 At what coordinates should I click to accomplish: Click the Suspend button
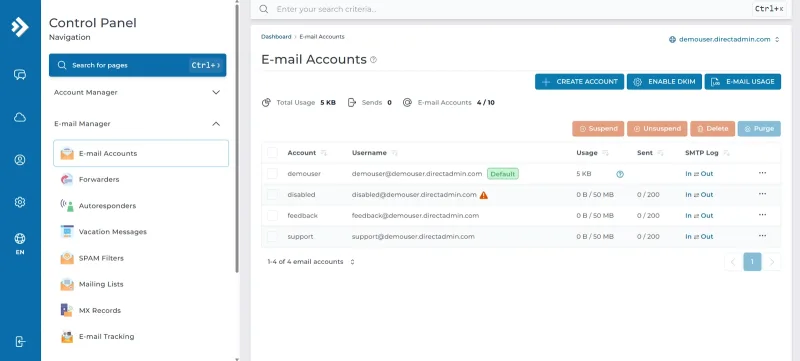click(598, 129)
